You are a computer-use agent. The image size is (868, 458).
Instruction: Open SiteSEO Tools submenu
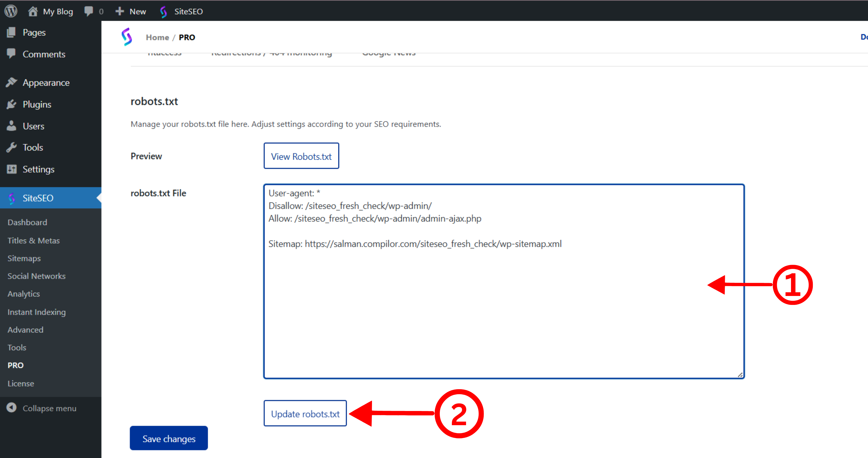pos(17,347)
